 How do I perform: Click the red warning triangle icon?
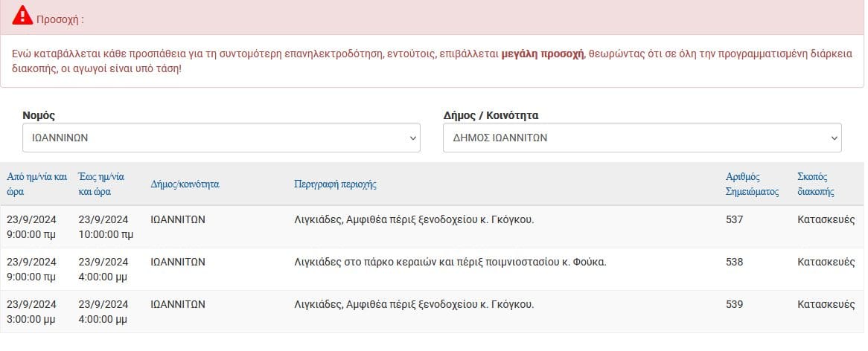pyautogui.click(x=22, y=15)
